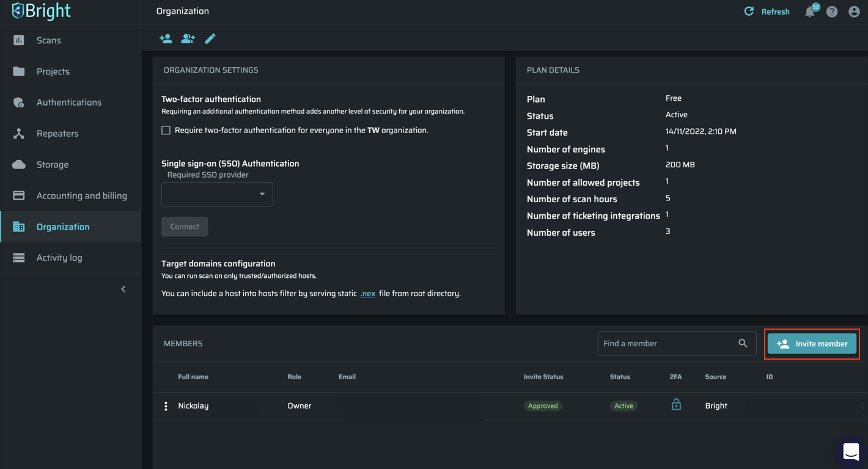Click the search magnifier in members
868x469 pixels.
coord(743,343)
